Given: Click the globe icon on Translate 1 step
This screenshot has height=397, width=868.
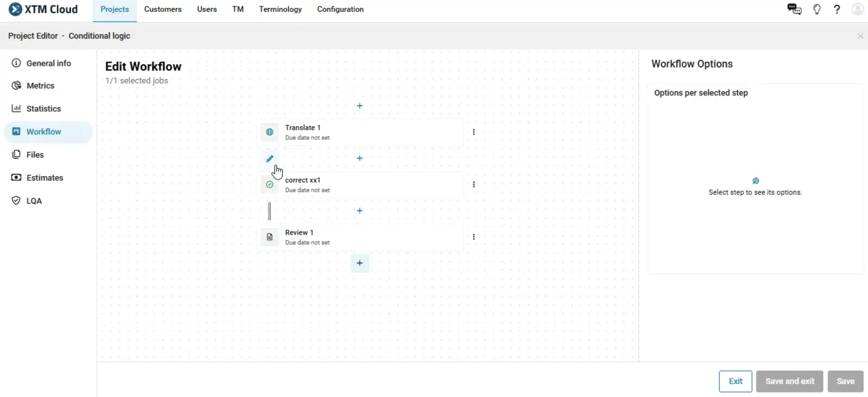Looking at the screenshot, I should tap(269, 132).
